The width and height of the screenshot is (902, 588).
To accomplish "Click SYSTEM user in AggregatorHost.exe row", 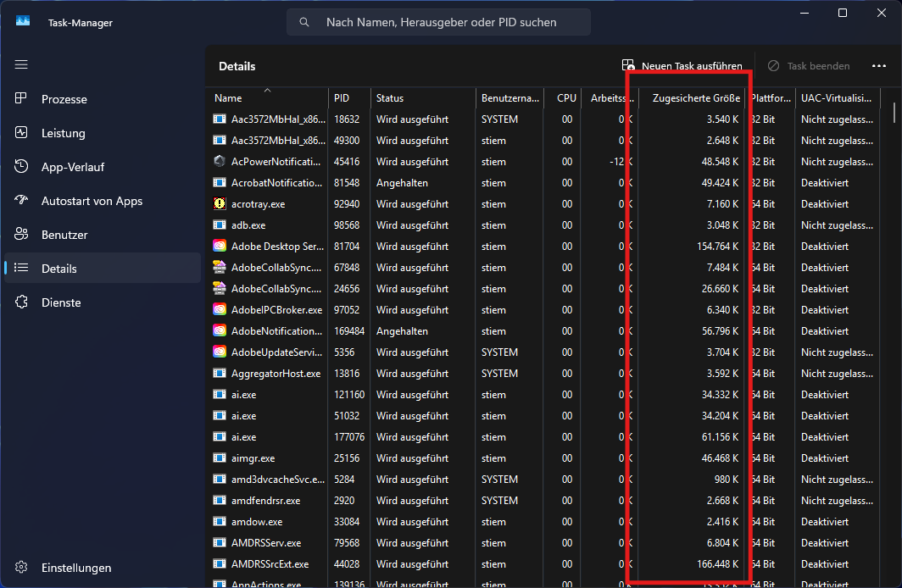I will (x=499, y=373).
